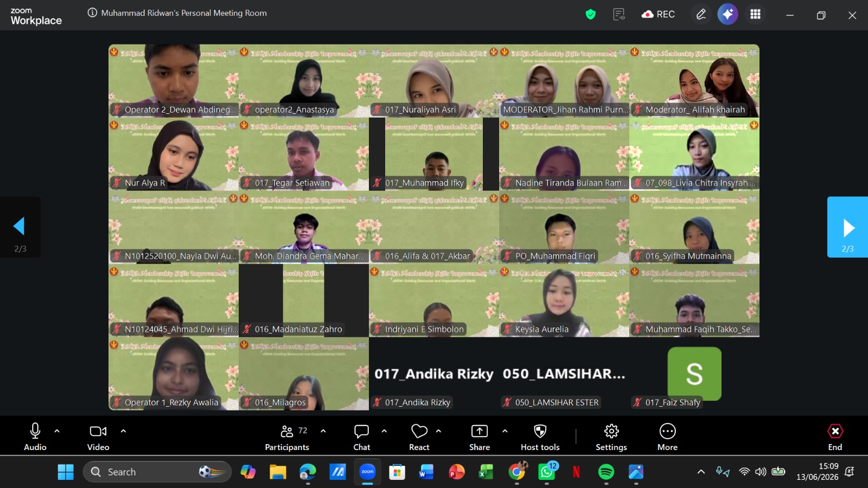Open Microsoft Store from the taskbar

[x=397, y=472]
